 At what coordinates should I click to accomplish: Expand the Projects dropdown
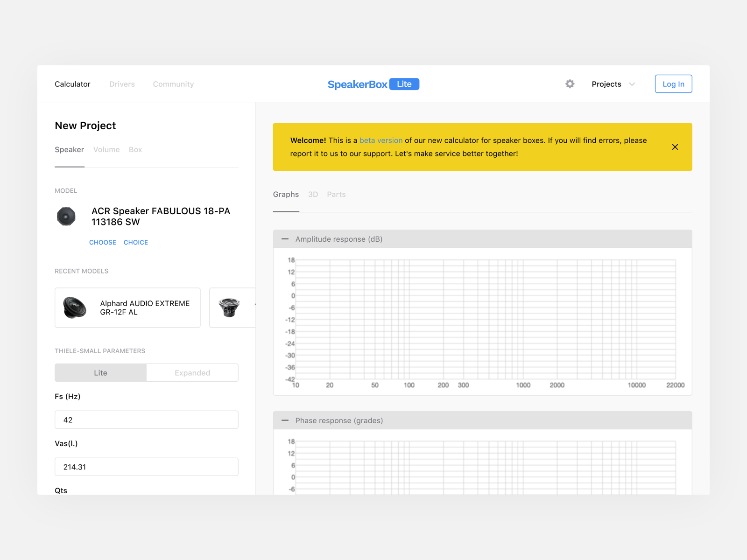pyautogui.click(x=613, y=84)
